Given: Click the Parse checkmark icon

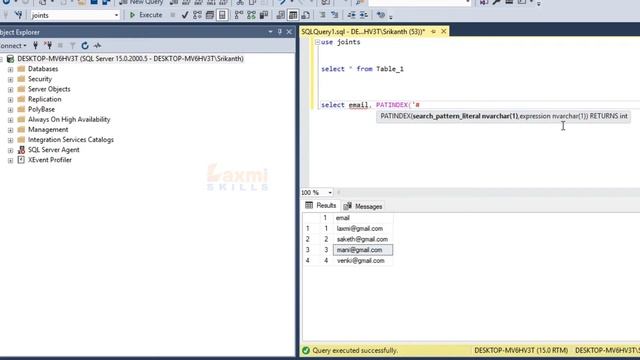Looking at the screenshot, I should point(185,15).
